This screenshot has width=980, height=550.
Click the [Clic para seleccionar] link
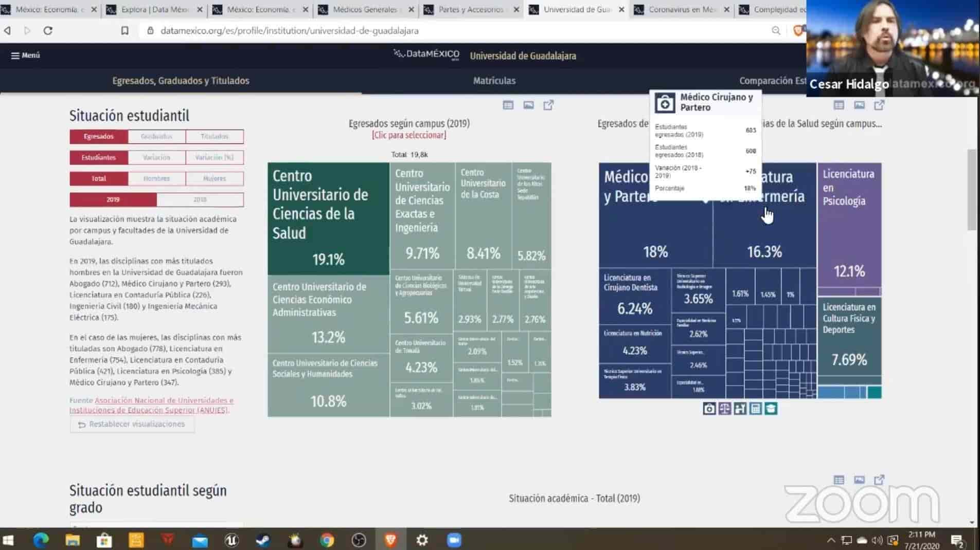pyautogui.click(x=409, y=135)
